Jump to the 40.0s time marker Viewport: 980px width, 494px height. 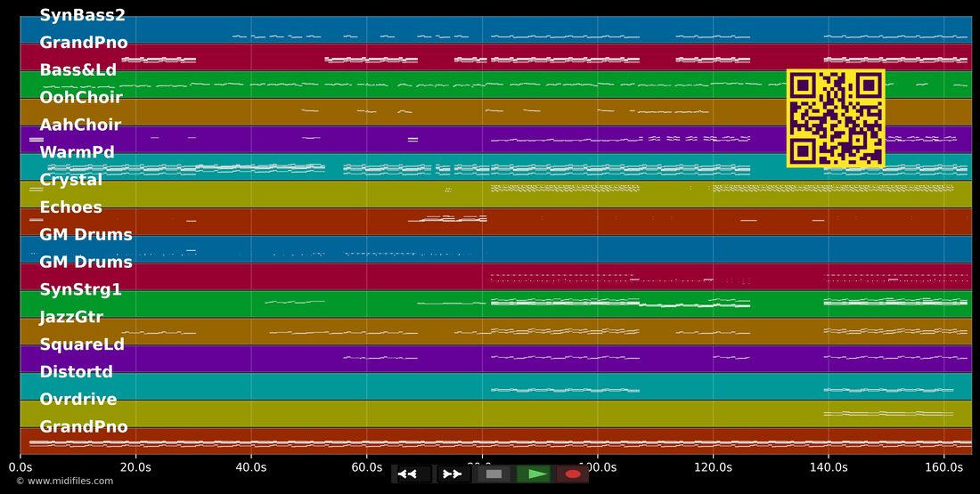pos(251,467)
